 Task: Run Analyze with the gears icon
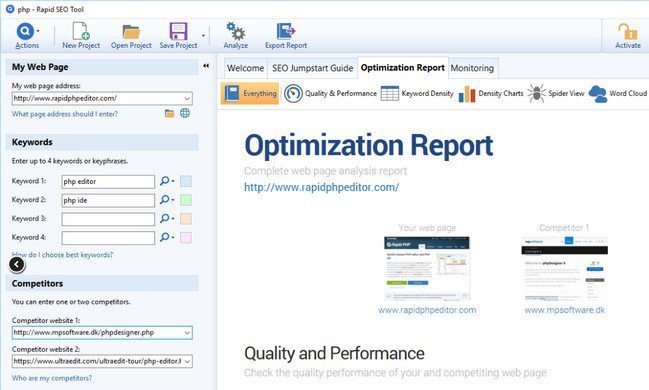236,31
